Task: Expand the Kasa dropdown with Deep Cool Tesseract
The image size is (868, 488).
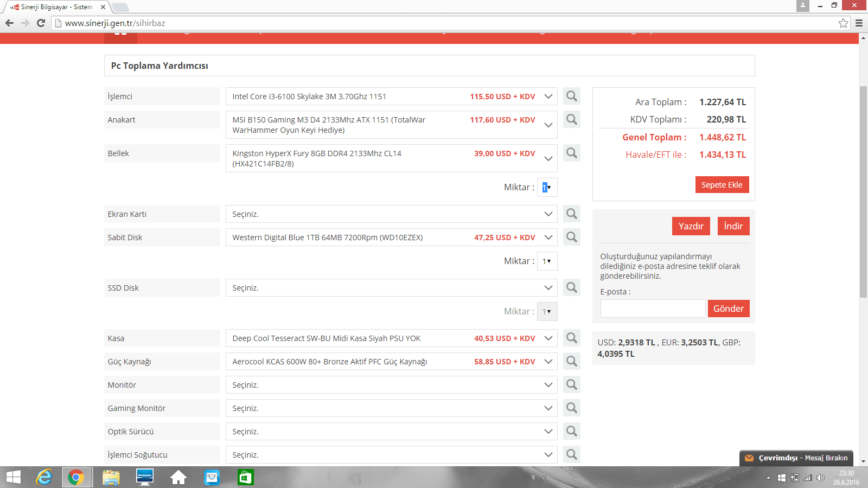Action: tap(392, 338)
